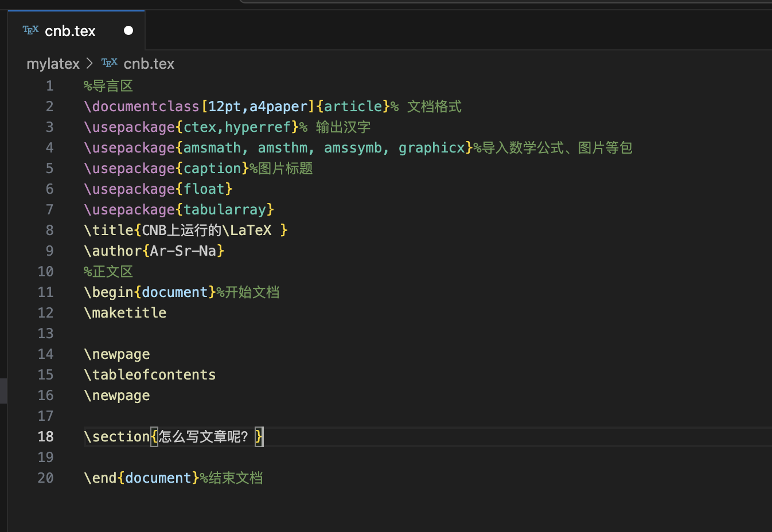772x532 pixels.
Task: Click line number 20 in the gutter
Action: tap(45, 478)
